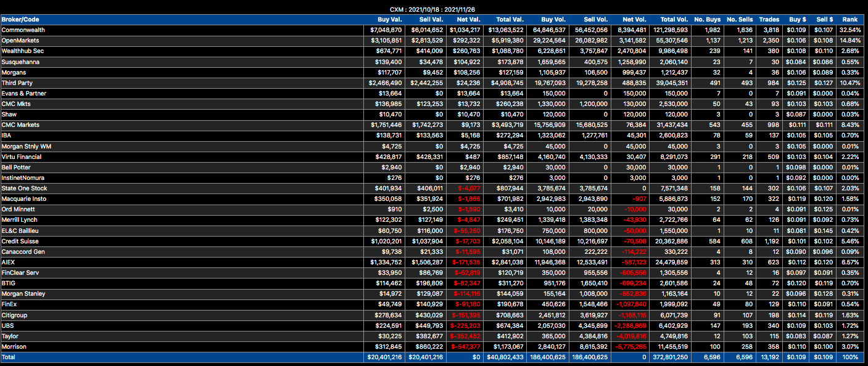
Task: Select the No. Sells column header
Action: pyautogui.click(x=740, y=20)
